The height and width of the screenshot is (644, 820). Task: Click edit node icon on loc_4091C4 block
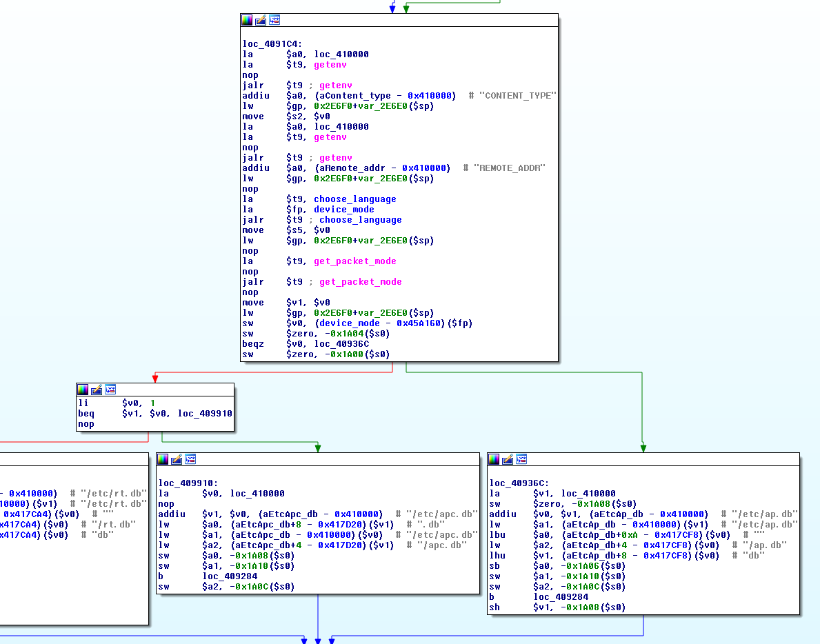coord(261,21)
